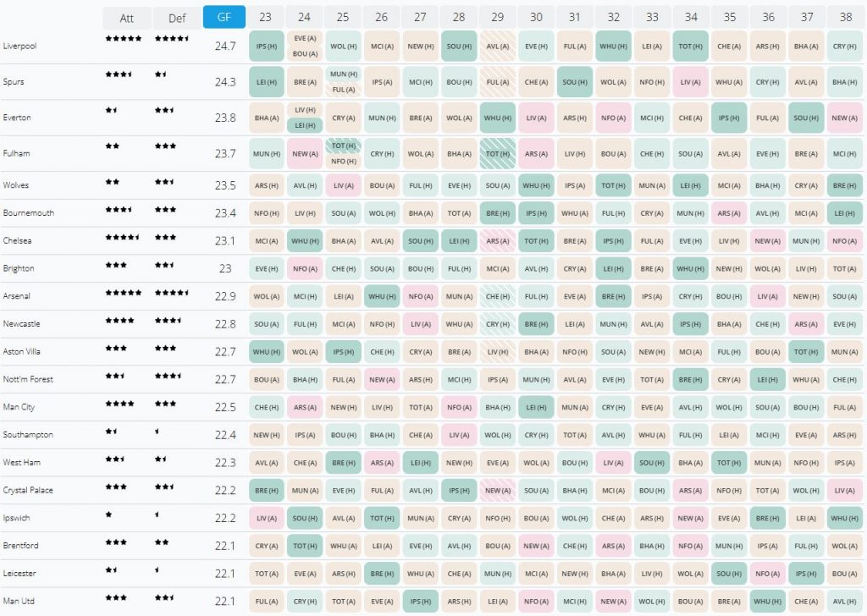The image size is (867, 616).
Task: Select gameweek 38 column header
Action: (x=844, y=18)
